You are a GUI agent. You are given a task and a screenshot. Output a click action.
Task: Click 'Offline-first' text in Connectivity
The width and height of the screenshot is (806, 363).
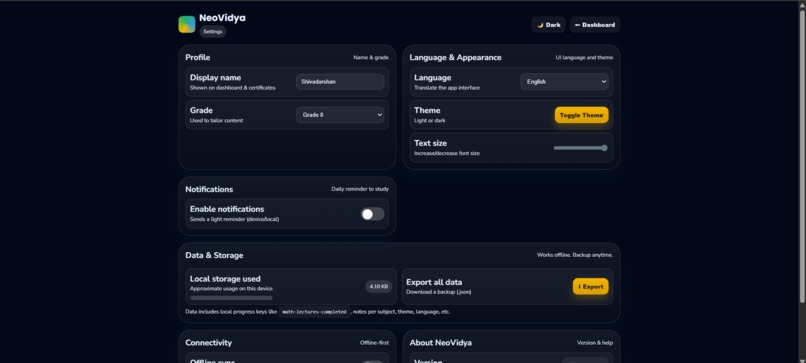374,343
